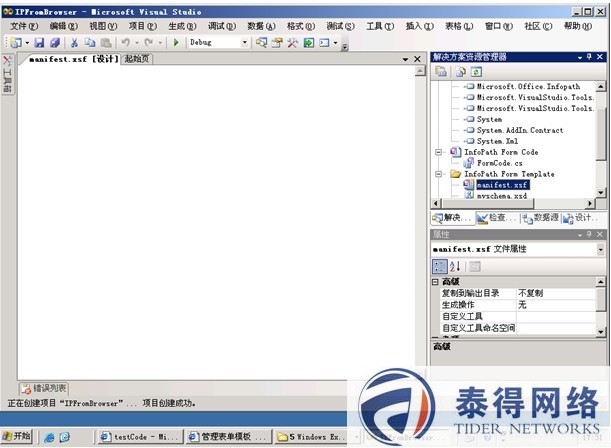Open the 错误列表 Error List tab

point(44,388)
